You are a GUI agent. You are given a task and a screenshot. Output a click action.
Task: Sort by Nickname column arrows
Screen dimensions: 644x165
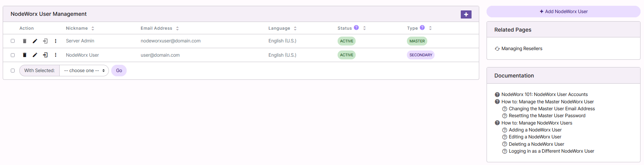tap(93, 28)
